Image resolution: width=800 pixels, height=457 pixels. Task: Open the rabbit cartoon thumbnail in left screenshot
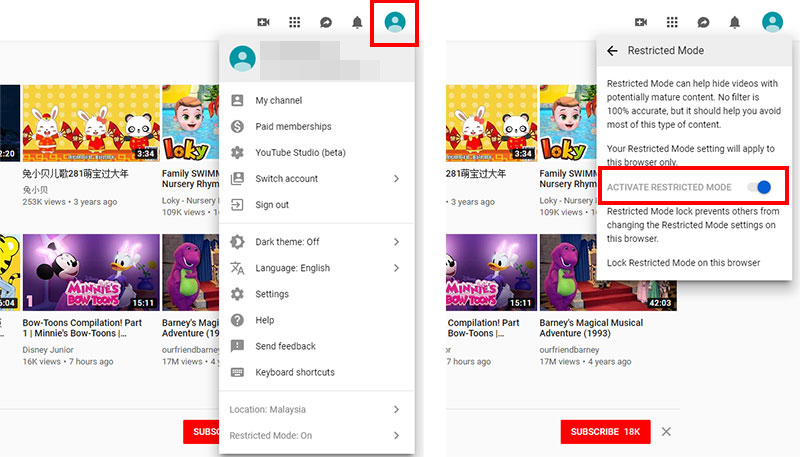(91, 123)
